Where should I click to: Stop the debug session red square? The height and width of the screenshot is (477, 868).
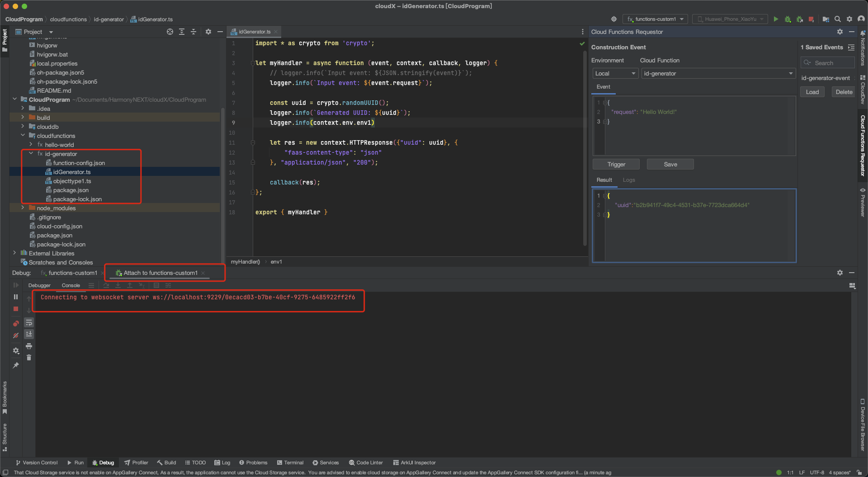pyautogui.click(x=16, y=309)
